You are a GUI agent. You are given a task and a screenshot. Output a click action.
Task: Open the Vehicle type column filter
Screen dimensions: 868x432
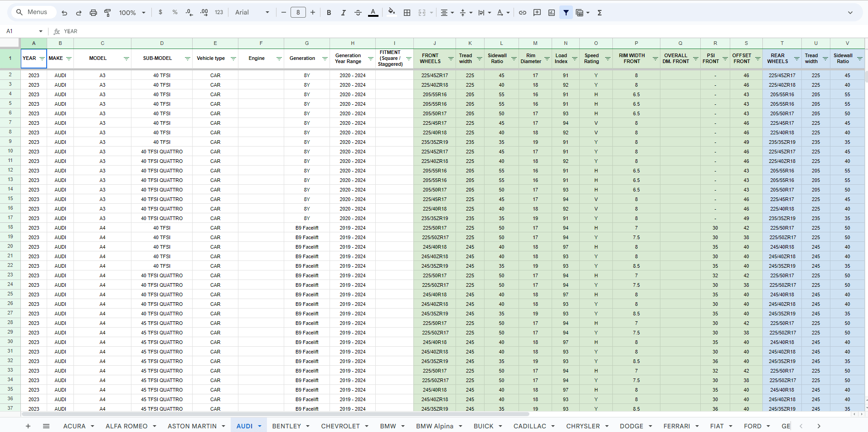233,59
